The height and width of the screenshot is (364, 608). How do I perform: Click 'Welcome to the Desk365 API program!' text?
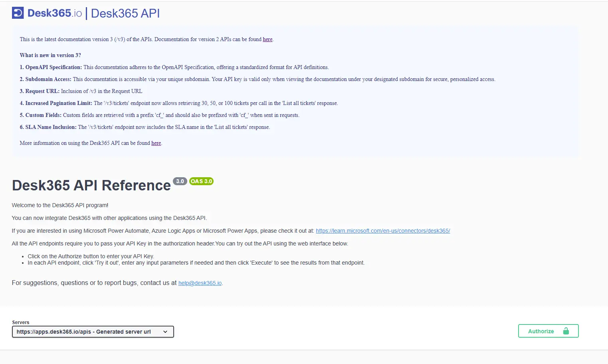pos(60,205)
